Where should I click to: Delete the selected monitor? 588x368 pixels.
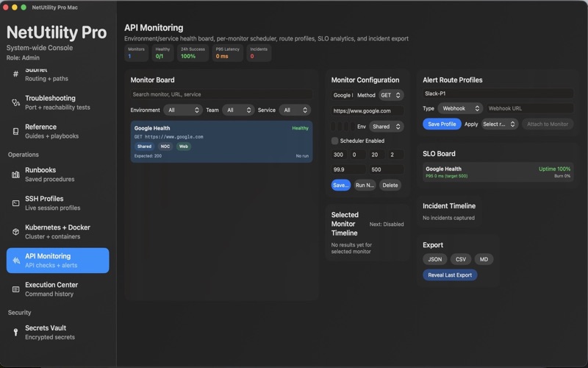coord(390,185)
